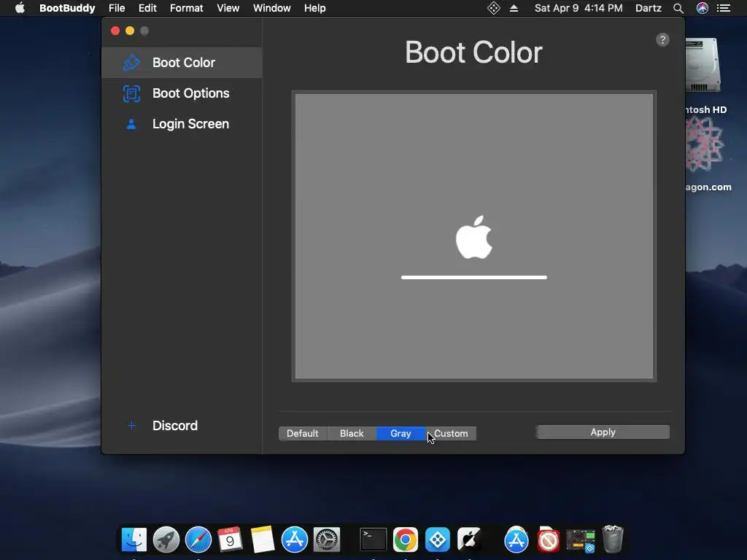Open the Window menu
Screen dimensions: 747x560
click(272, 8)
